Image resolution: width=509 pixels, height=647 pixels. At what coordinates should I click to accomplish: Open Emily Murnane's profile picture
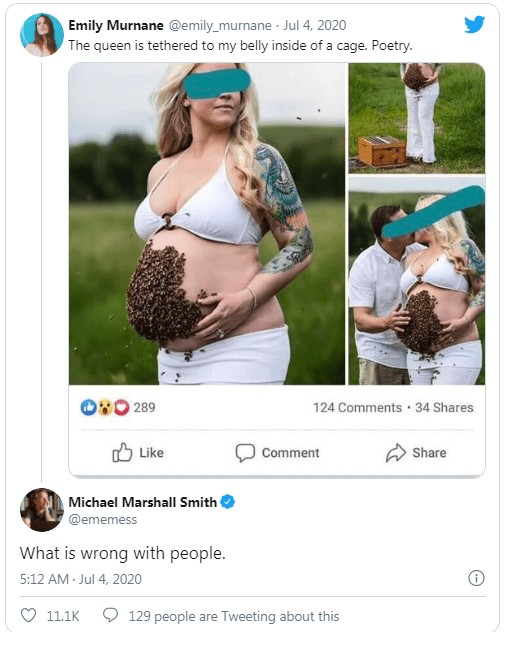(x=42, y=35)
